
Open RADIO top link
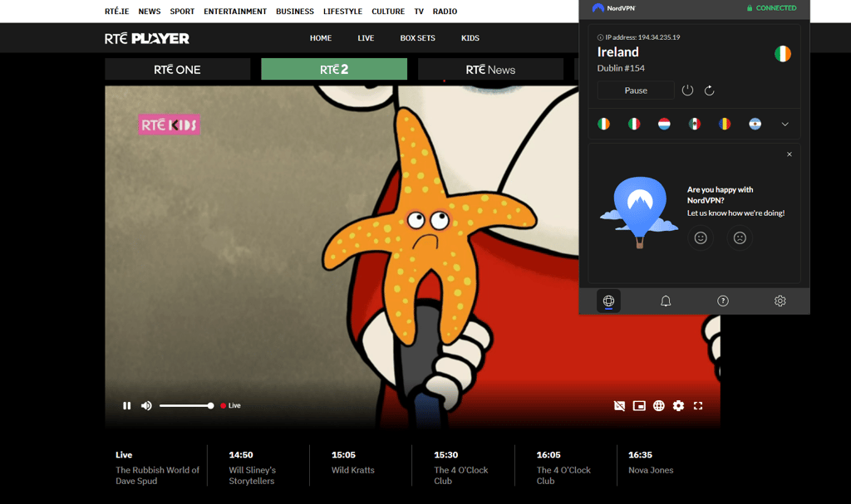[x=445, y=12]
